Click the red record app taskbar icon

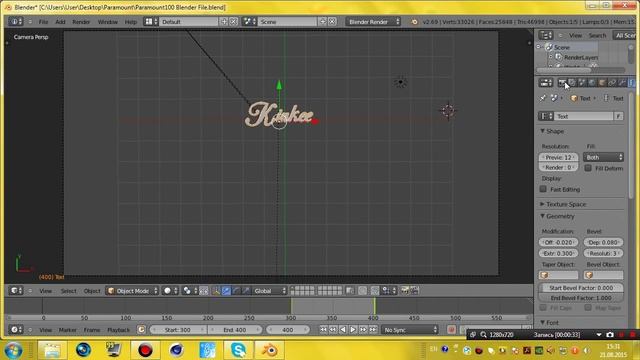coord(145,350)
